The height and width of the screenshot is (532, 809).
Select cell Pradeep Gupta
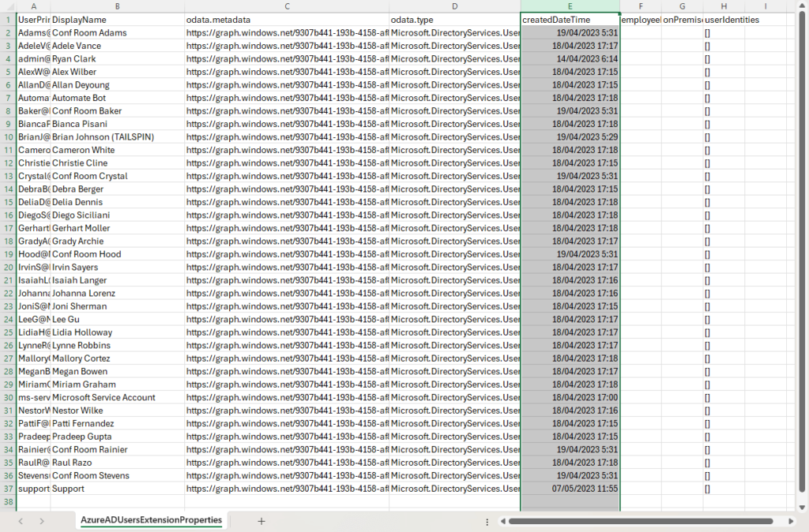coord(118,436)
